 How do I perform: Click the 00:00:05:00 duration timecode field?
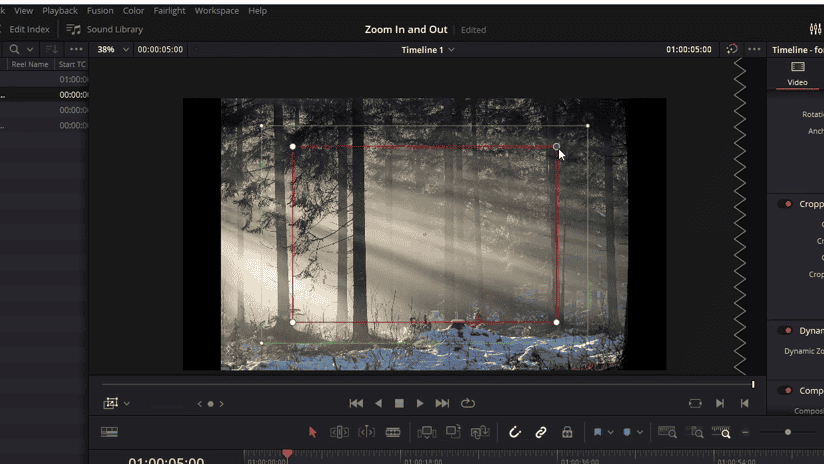tap(160, 49)
